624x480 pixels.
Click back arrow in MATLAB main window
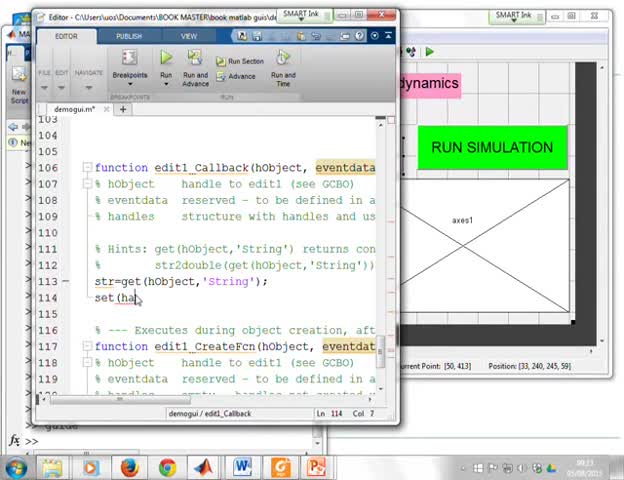[13, 127]
